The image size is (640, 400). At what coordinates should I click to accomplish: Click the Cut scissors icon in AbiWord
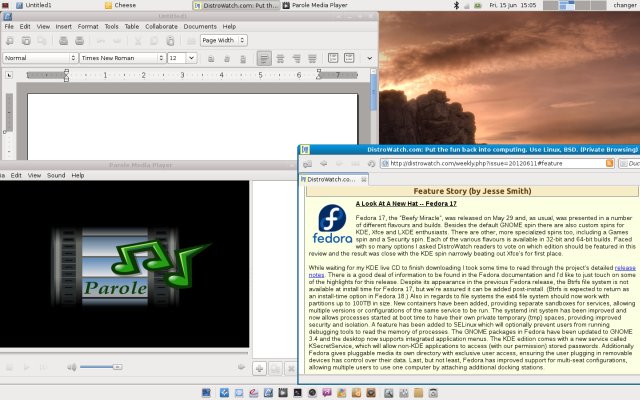[138, 40]
